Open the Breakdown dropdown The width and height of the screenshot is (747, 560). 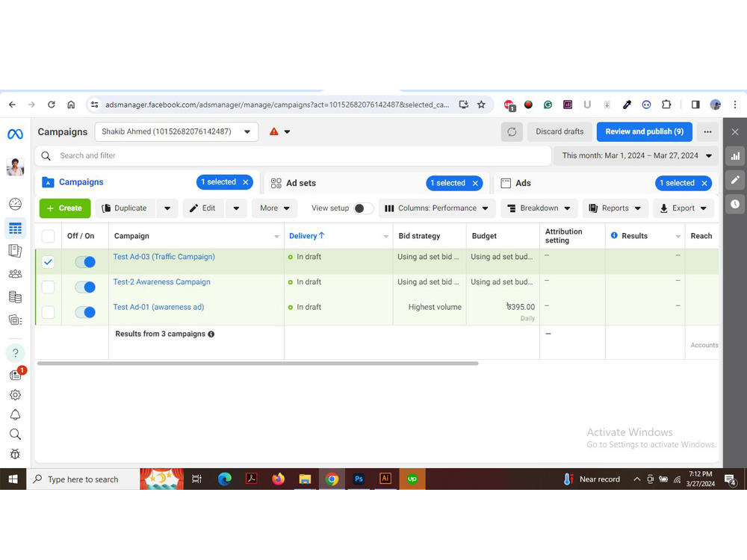click(539, 208)
